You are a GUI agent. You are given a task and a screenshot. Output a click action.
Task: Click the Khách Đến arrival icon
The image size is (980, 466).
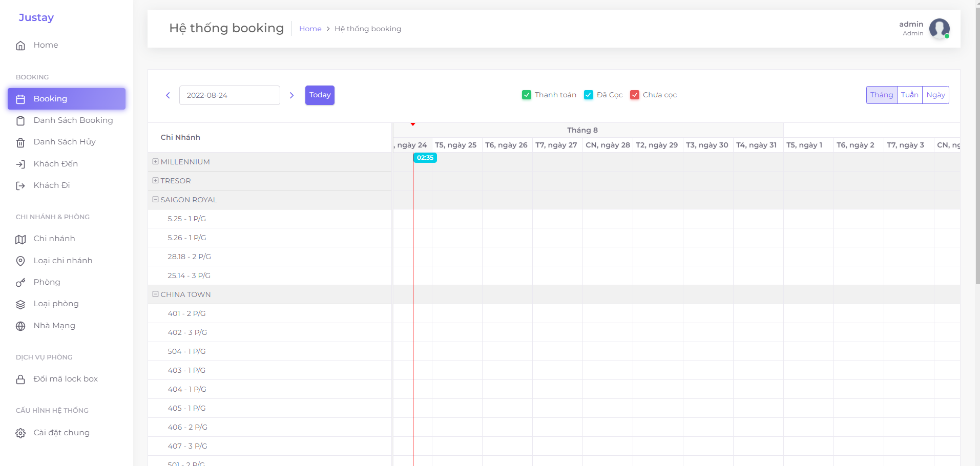pos(20,164)
